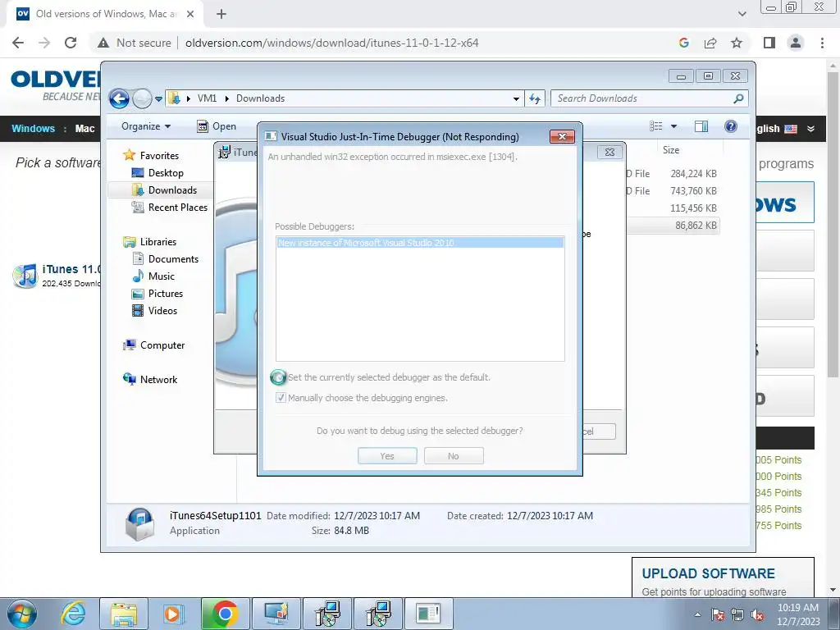Click the share page icon in Chrome

tap(710, 43)
